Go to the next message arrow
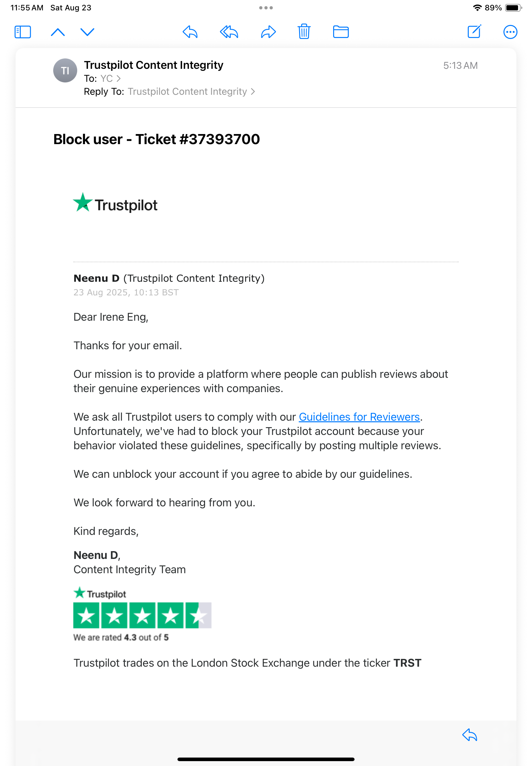The image size is (532, 766). pyautogui.click(x=87, y=32)
